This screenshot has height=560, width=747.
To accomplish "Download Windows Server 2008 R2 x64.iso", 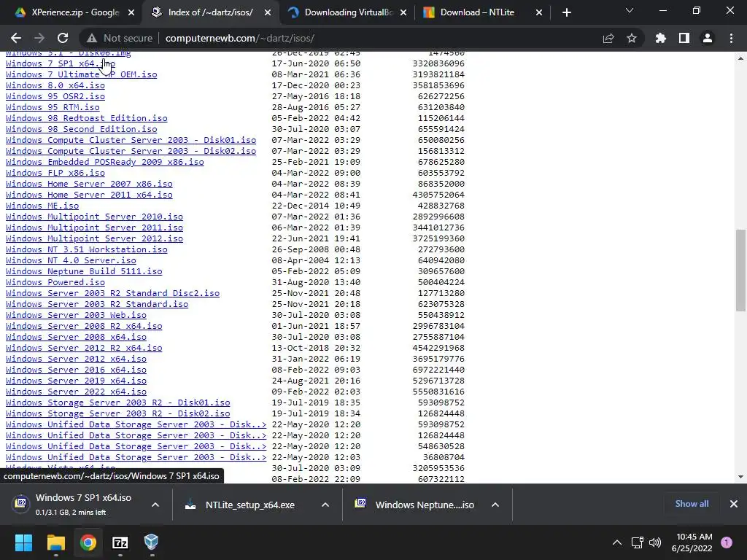I will tap(84, 326).
